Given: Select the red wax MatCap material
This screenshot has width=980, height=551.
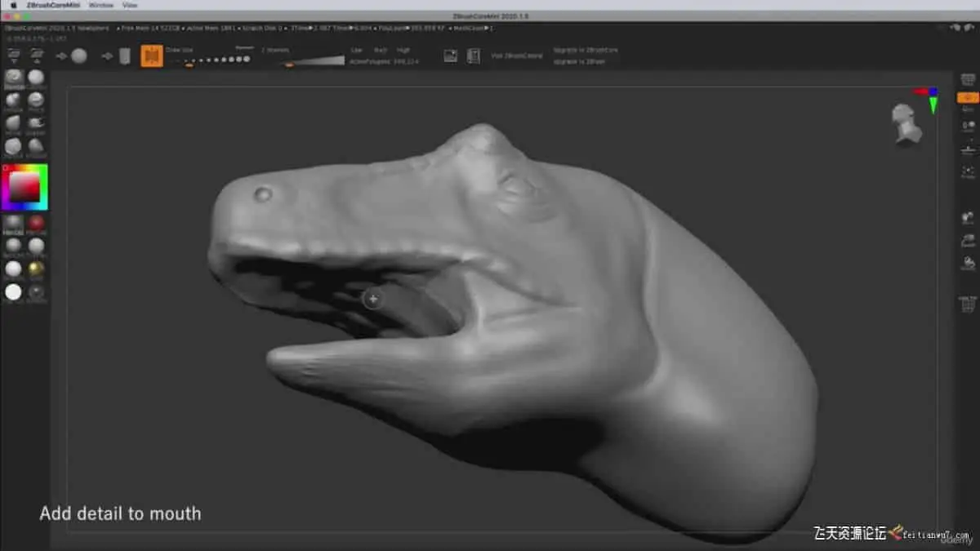Looking at the screenshot, I should tap(37, 224).
